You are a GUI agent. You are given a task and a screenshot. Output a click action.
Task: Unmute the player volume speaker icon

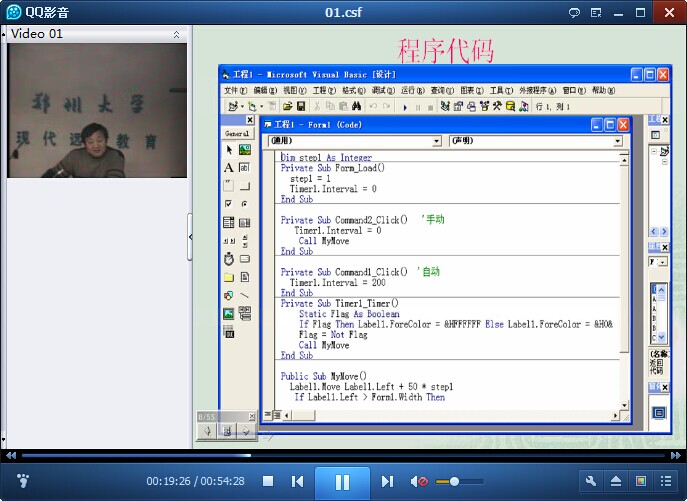tap(418, 482)
